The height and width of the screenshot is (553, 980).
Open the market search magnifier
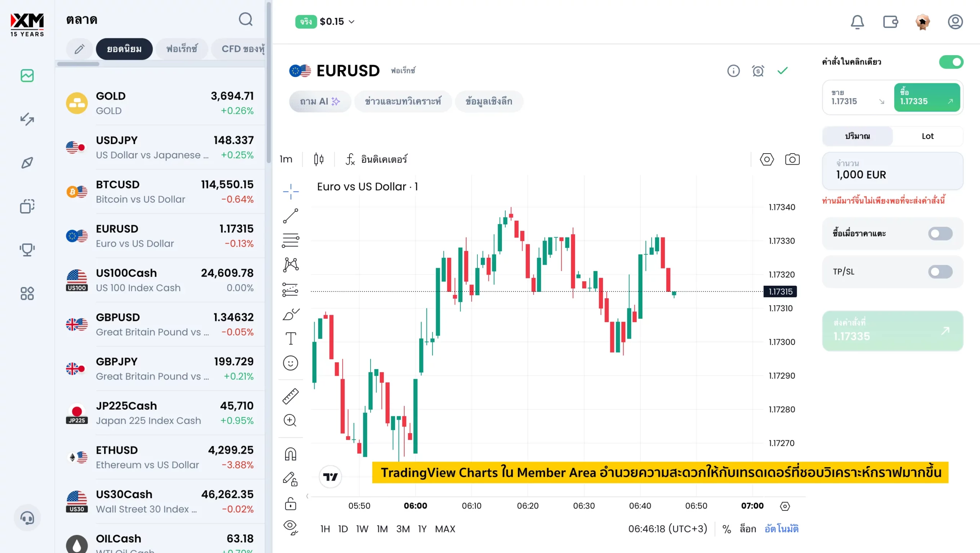pyautogui.click(x=246, y=20)
